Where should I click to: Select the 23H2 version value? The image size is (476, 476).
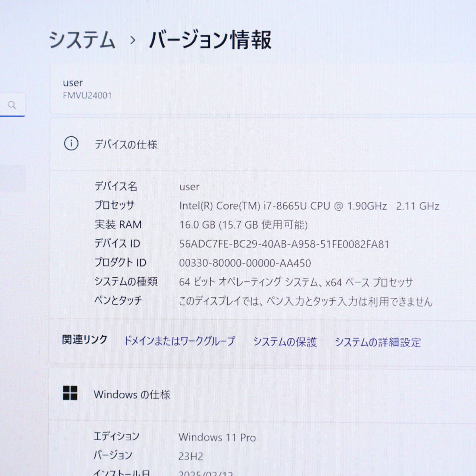tap(191, 456)
